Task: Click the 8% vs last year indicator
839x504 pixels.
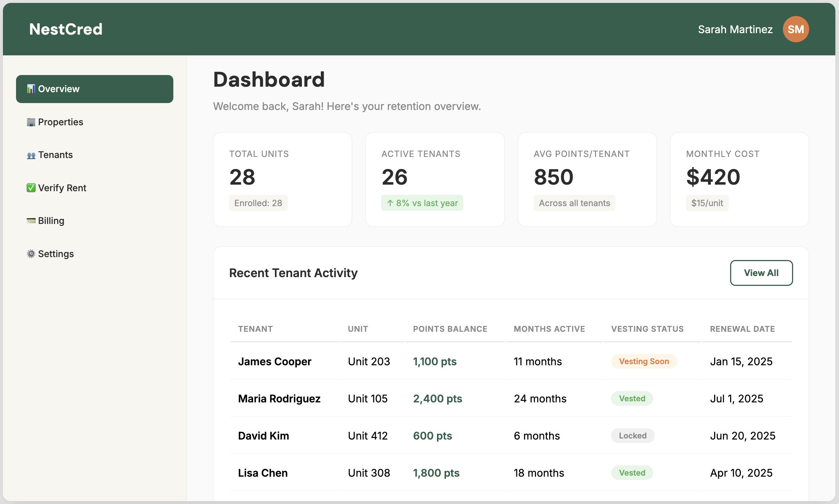Action: (422, 203)
